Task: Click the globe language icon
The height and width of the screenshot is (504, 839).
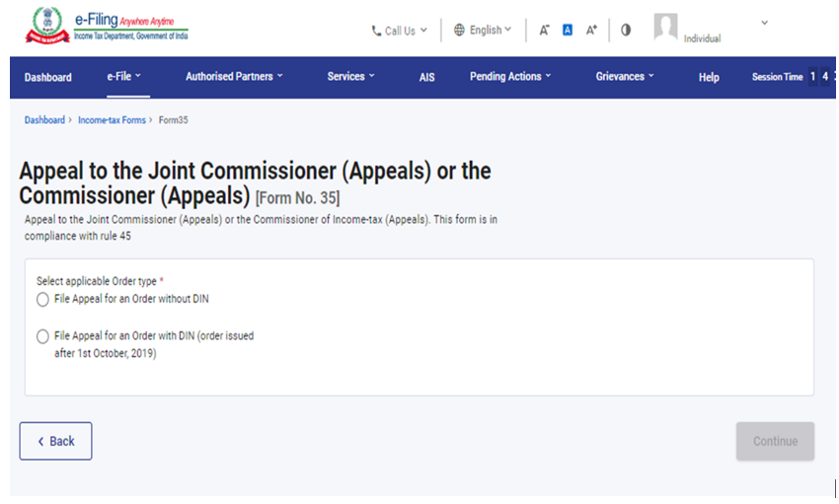Action: tap(459, 30)
